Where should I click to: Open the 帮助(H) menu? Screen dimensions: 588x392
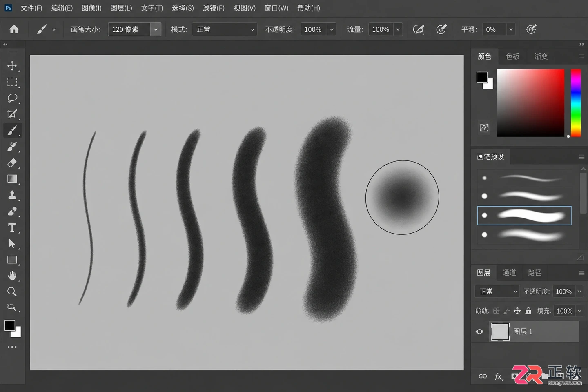[x=309, y=8]
